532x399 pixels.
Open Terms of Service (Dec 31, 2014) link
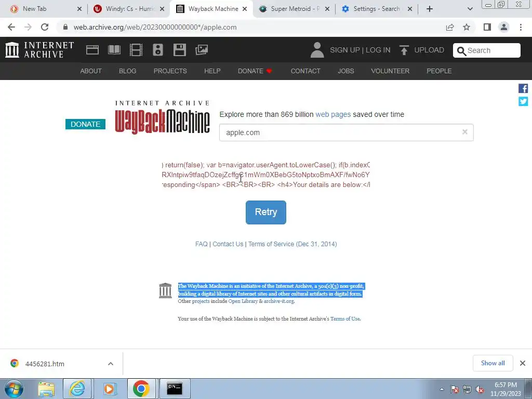tap(292, 244)
